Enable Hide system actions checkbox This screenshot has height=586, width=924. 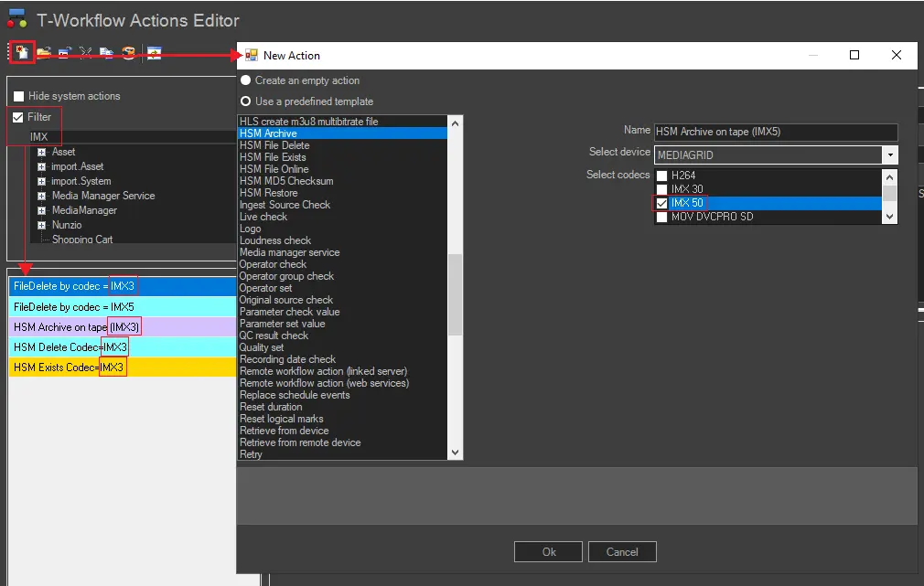[x=18, y=96]
